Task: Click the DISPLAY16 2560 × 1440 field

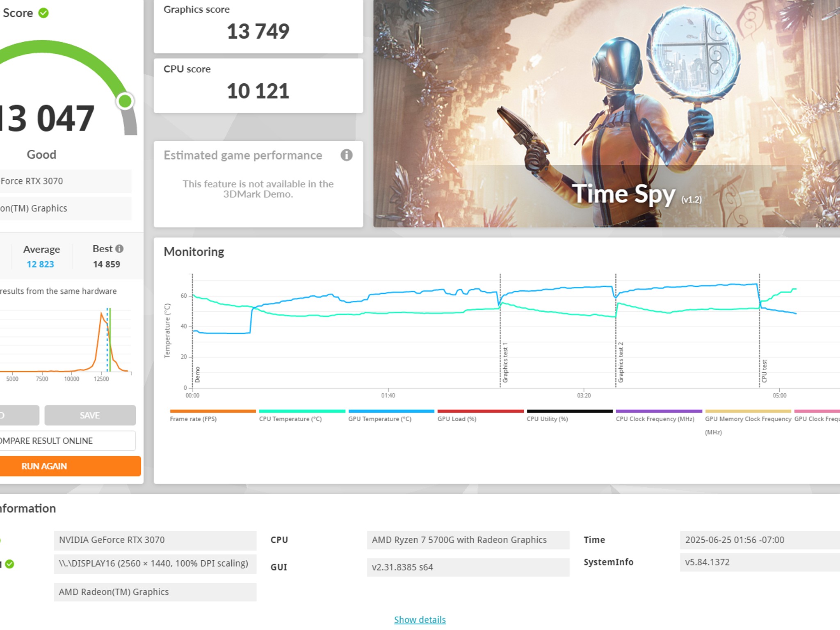Action: (x=155, y=564)
